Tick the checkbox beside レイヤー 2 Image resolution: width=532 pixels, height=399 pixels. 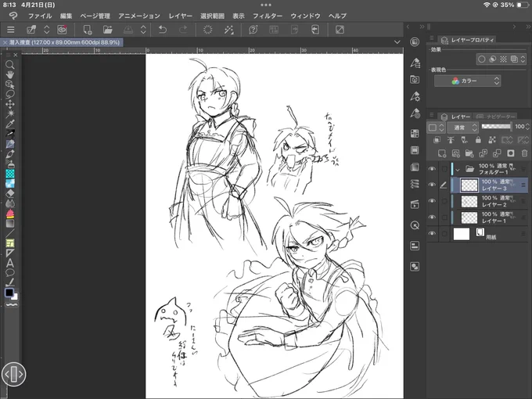pos(444,201)
